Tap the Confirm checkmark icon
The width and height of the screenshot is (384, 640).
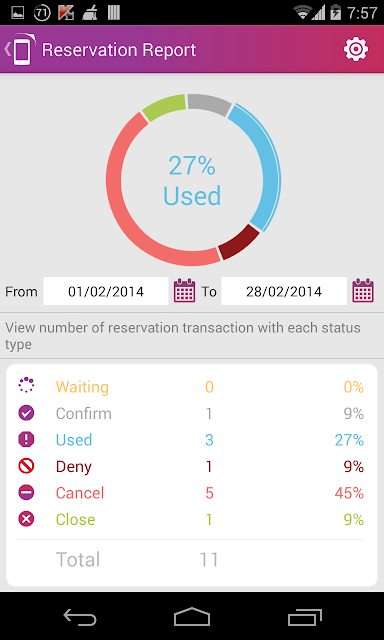(26, 413)
